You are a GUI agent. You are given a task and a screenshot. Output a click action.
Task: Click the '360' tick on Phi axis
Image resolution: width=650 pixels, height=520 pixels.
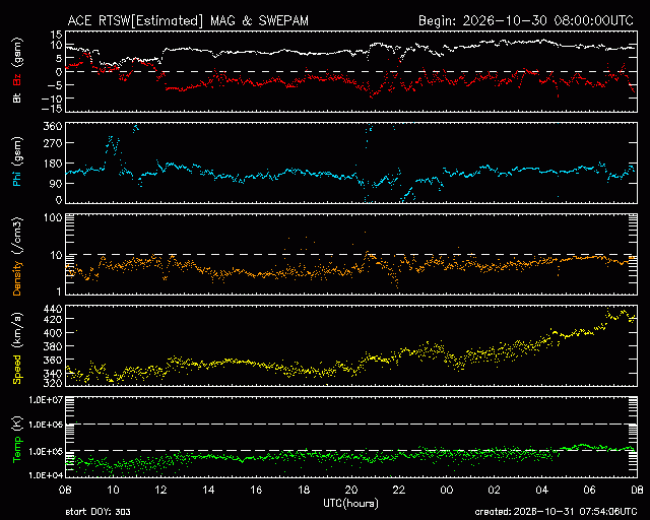[53, 126]
